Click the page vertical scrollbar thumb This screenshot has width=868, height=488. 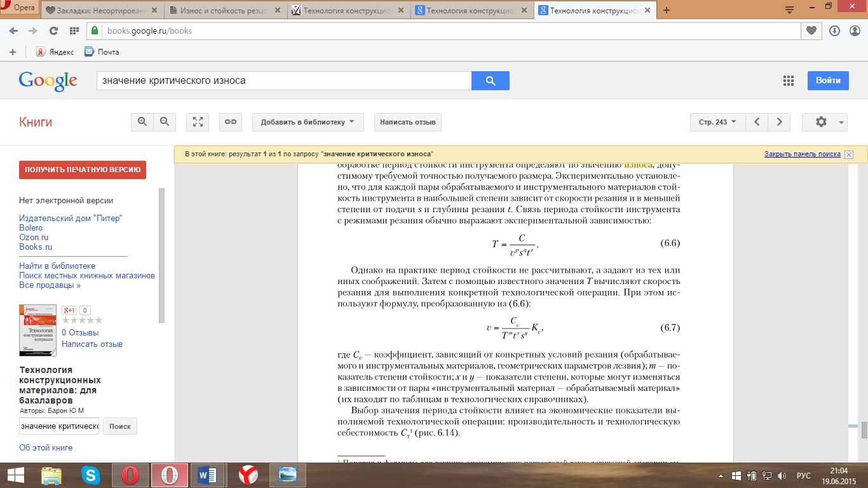864,430
